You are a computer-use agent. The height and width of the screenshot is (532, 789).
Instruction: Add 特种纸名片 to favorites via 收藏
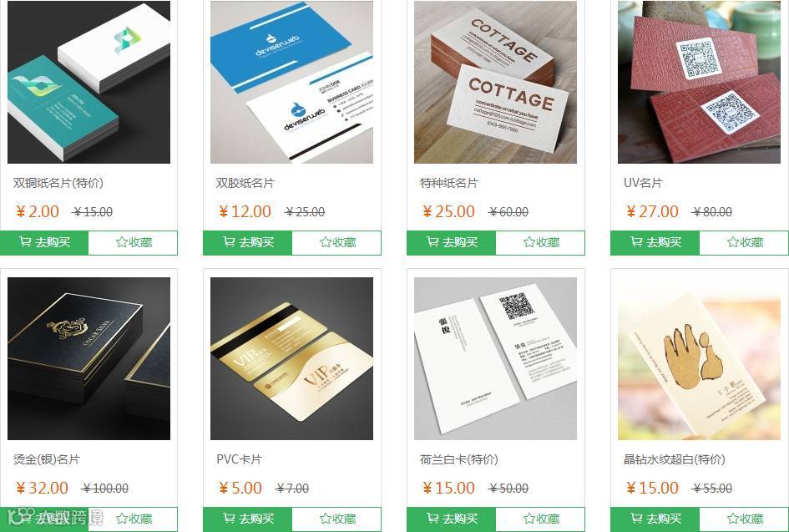pyautogui.click(x=540, y=242)
